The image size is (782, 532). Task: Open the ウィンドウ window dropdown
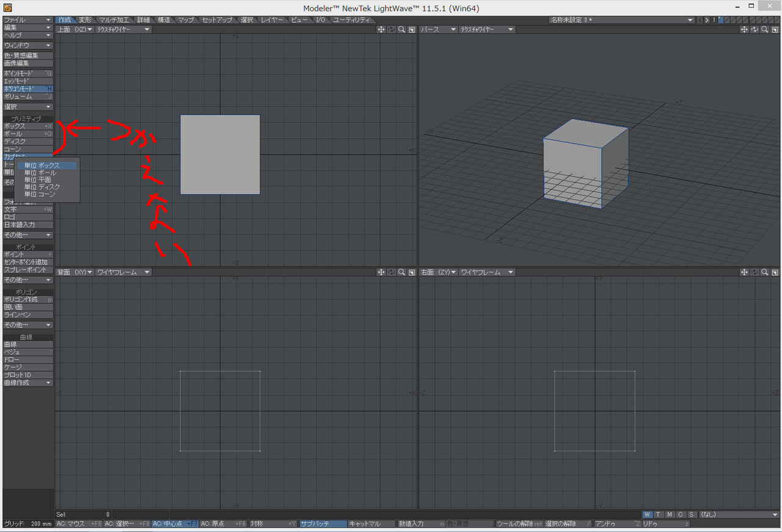(x=28, y=46)
